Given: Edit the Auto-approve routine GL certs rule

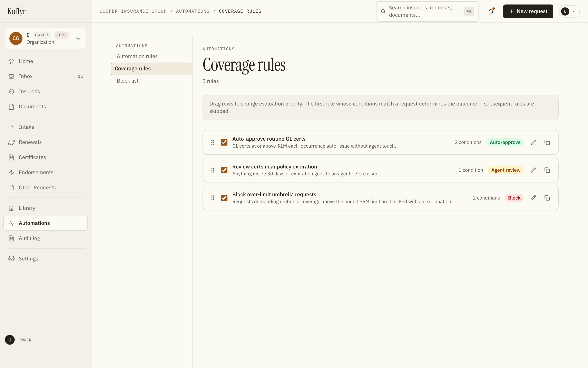Looking at the screenshot, I should tap(533, 142).
